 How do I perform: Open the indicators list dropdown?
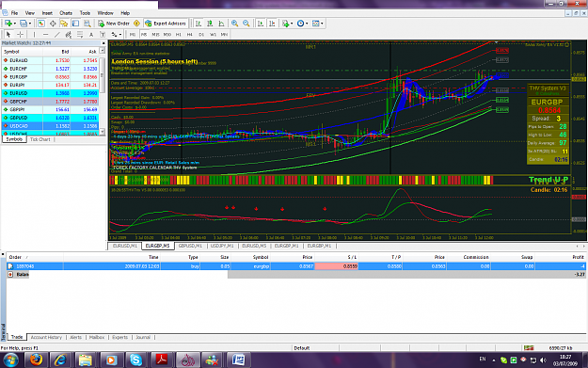[288, 24]
